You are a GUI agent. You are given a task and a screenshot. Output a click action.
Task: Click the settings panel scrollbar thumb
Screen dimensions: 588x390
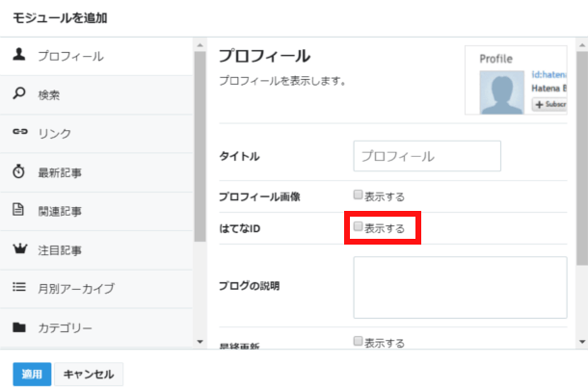[x=582, y=158]
